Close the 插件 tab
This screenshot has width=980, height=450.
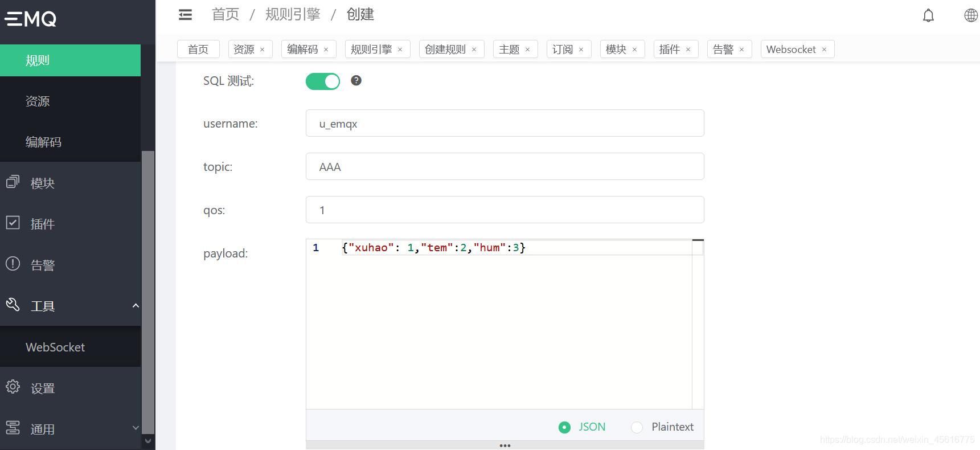(x=688, y=50)
